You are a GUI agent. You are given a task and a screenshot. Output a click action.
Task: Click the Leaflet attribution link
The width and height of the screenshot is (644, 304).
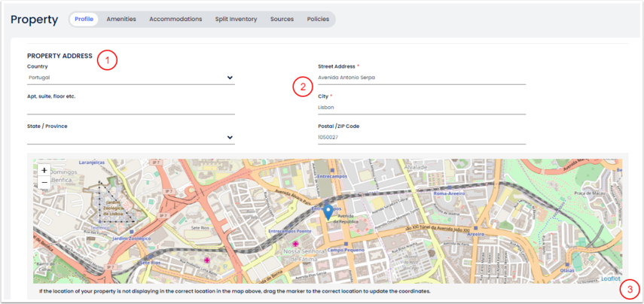pos(610,278)
